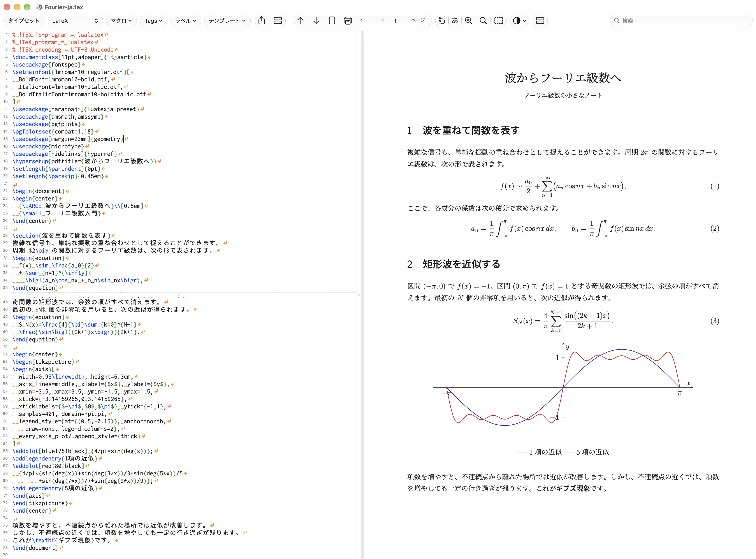
Task: Click the タイプセット typeset button
Action: point(24,21)
